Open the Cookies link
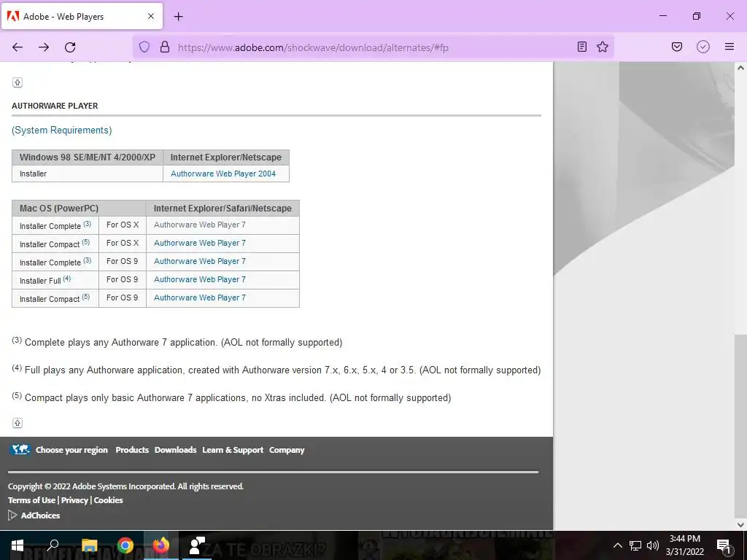The height and width of the screenshot is (560, 747). pyautogui.click(x=108, y=500)
